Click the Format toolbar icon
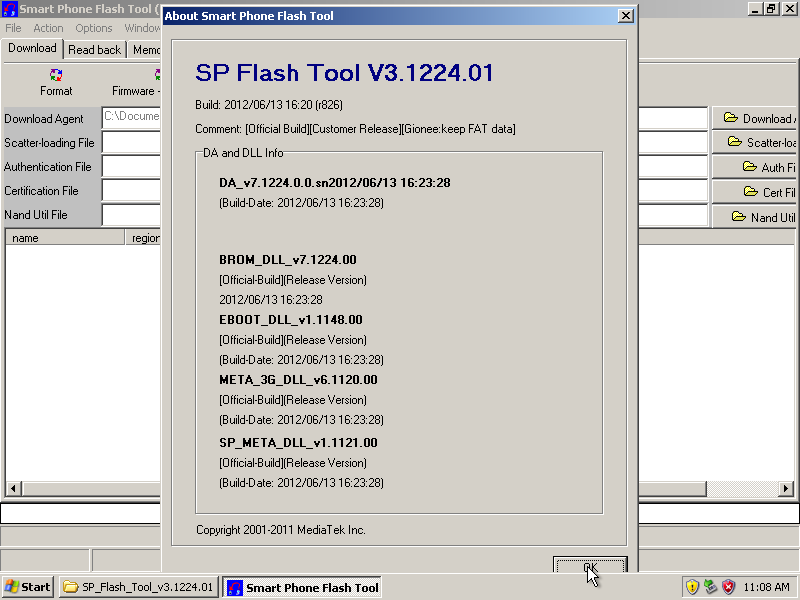The width and height of the screenshot is (800, 600). [56, 83]
